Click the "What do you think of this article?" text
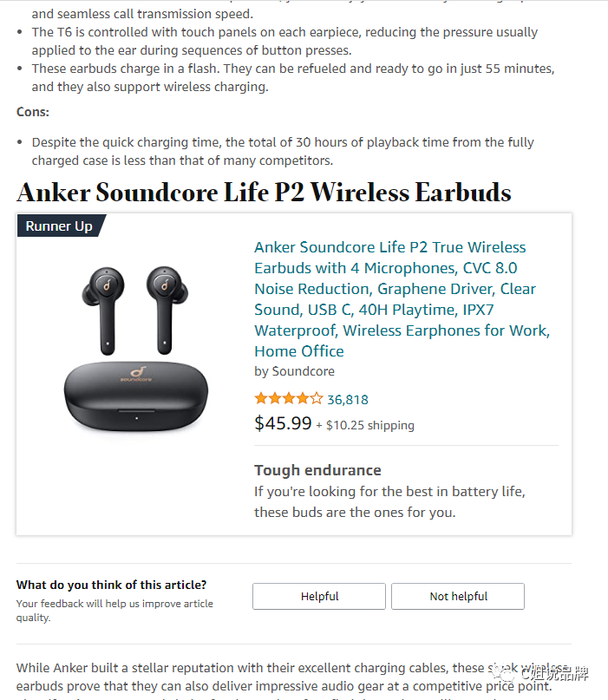The height and width of the screenshot is (700, 608). point(112,585)
